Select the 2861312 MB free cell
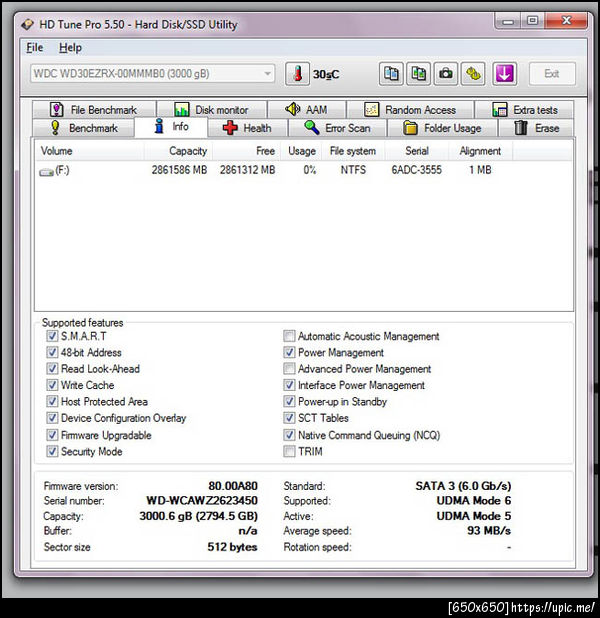Image resolution: width=600 pixels, height=618 pixels. 248,170
